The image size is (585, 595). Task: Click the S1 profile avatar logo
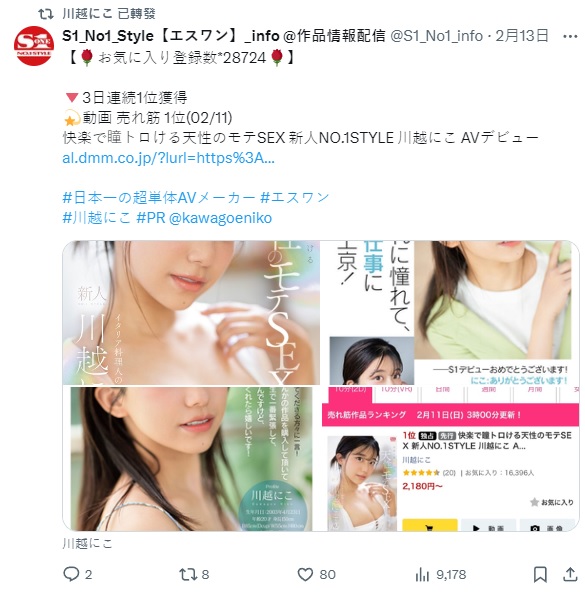[x=34, y=46]
